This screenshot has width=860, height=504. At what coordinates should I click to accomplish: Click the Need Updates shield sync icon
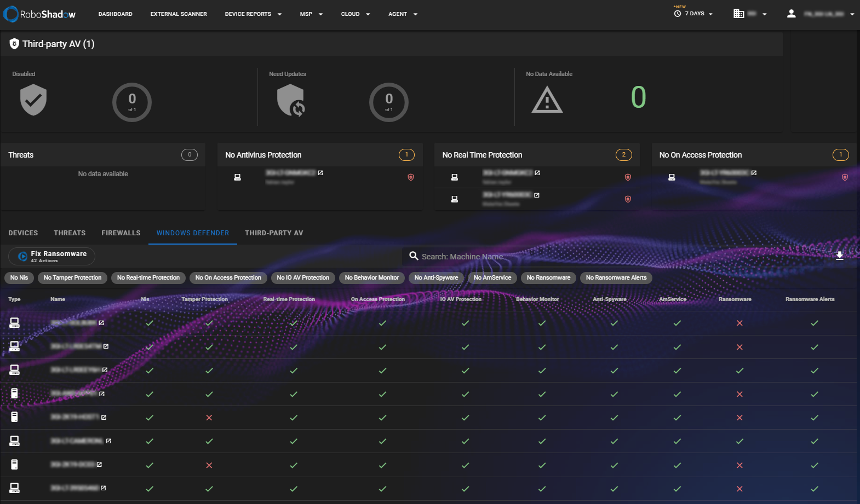tap(291, 101)
